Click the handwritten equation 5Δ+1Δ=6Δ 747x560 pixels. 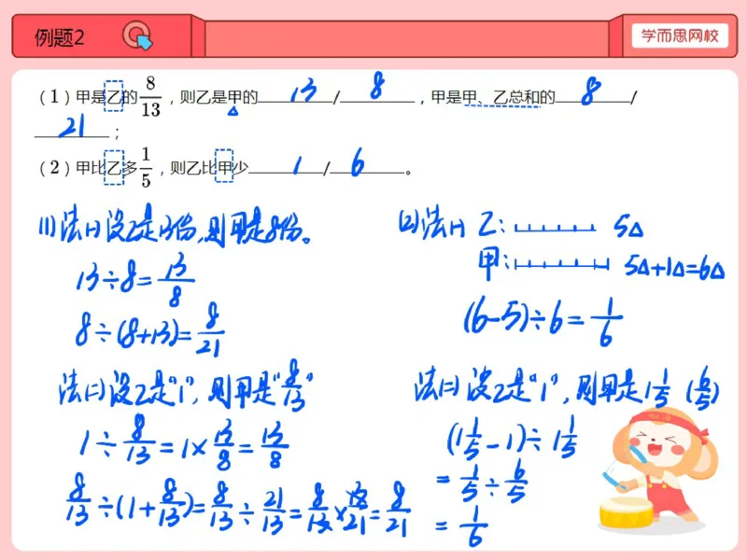click(674, 268)
